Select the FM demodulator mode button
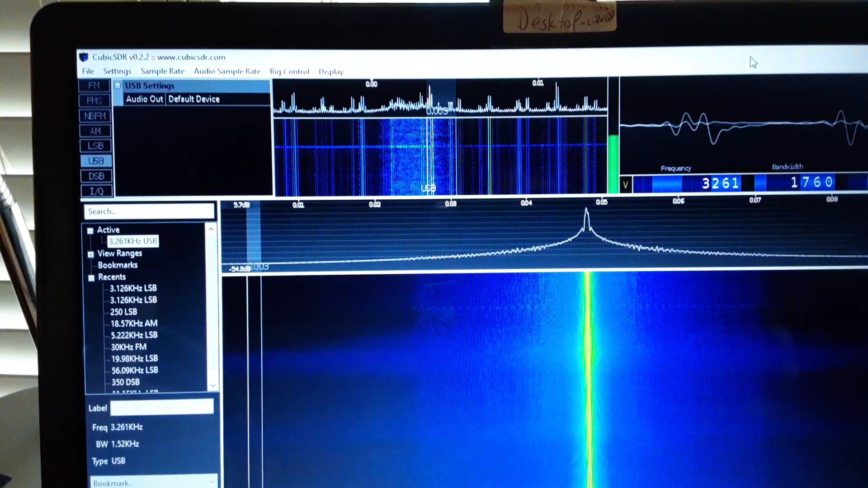 [x=94, y=85]
